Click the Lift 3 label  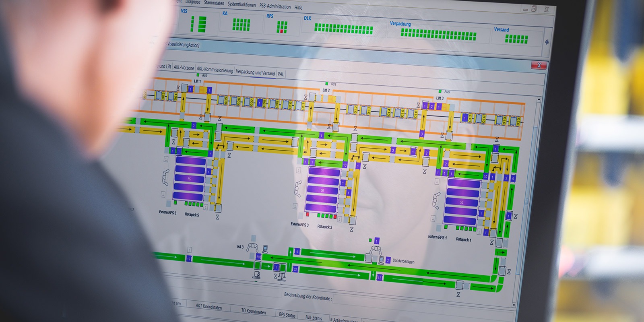pyautogui.click(x=440, y=98)
